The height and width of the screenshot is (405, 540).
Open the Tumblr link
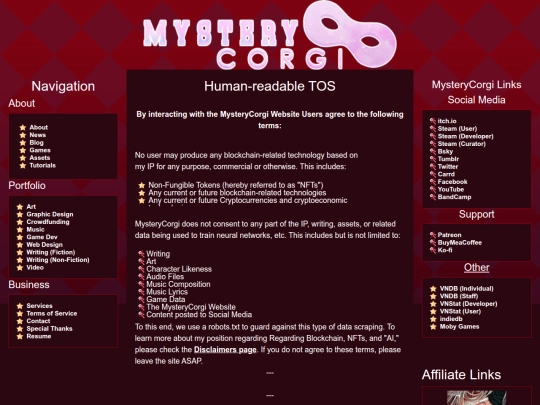coord(448,159)
